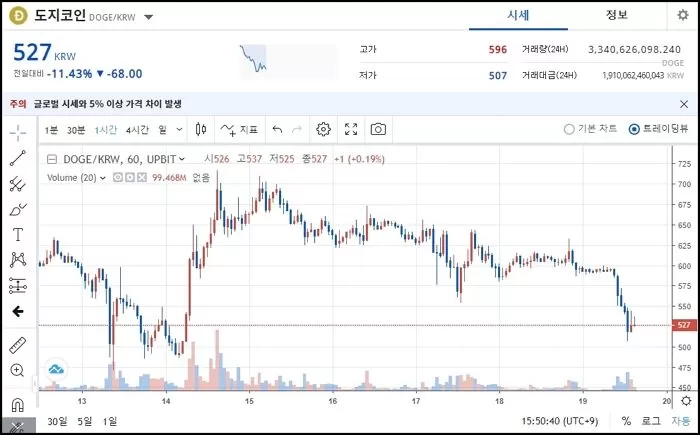Select the trend line drawing tool
Screen dimensions: 700x435
click(17, 157)
